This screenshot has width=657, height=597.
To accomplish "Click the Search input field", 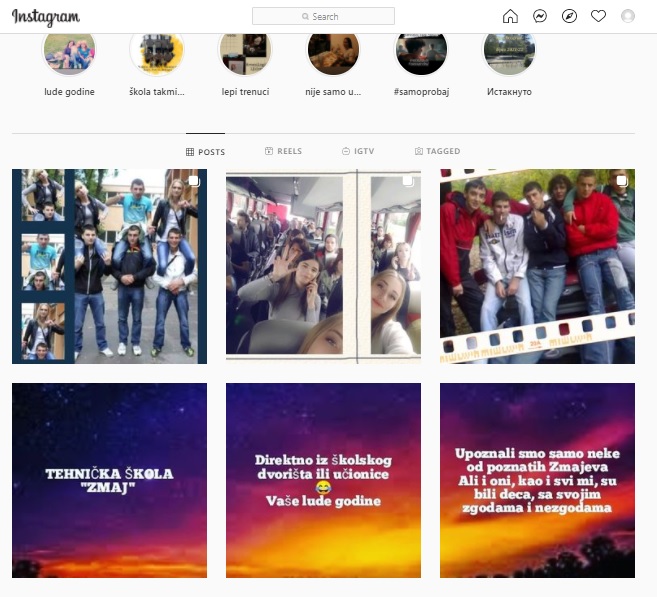I will (x=323, y=16).
